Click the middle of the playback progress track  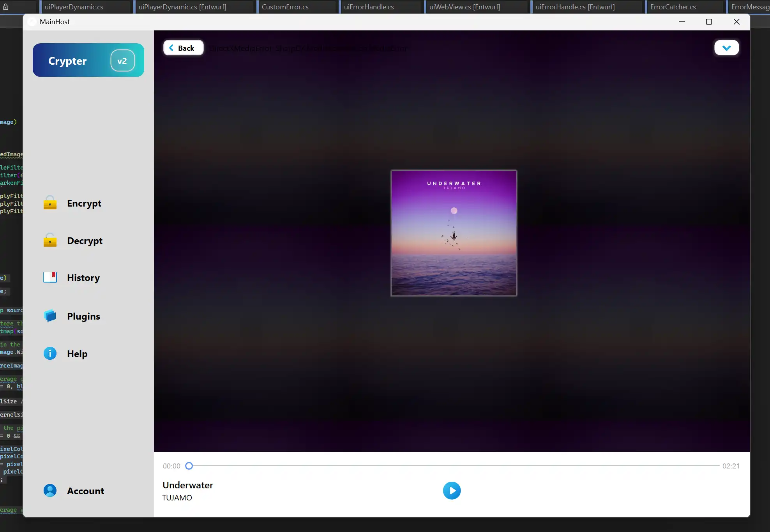click(454, 466)
